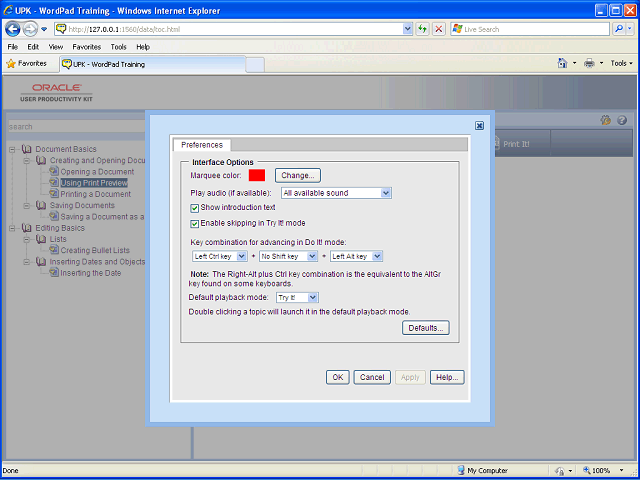Viewport: 640px width, 480px height.
Task: Click the zoom magnifier icon in status bar
Action: 587,470
